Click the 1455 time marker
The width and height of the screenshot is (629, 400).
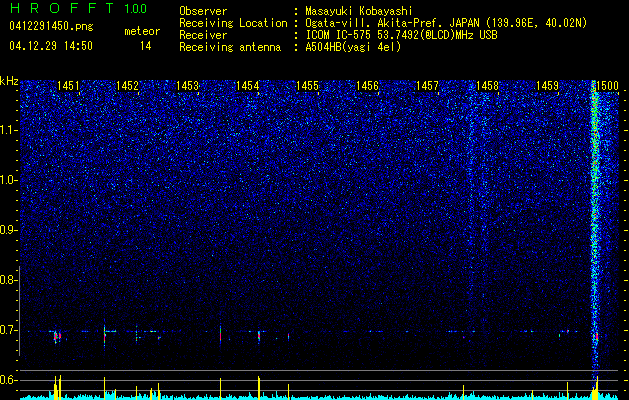308,86
